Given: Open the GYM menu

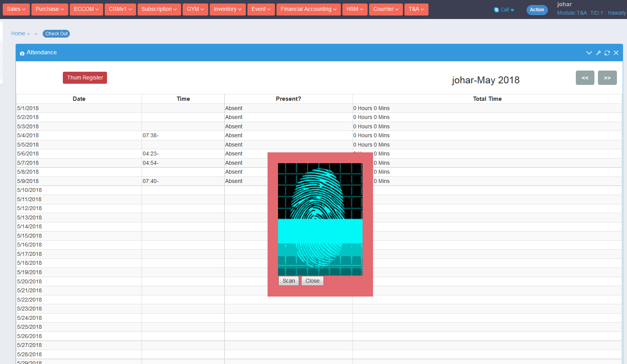Looking at the screenshot, I should [x=195, y=9].
